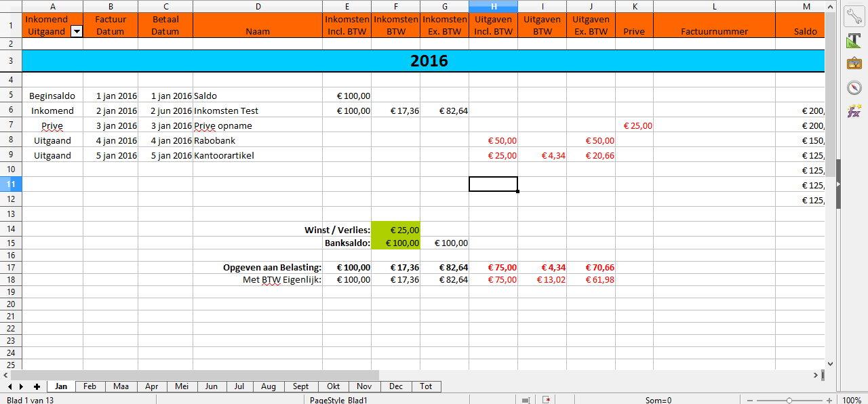This screenshot has width=868, height=404.
Task: Add a new sheet with the plus button
Action: (x=37, y=386)
